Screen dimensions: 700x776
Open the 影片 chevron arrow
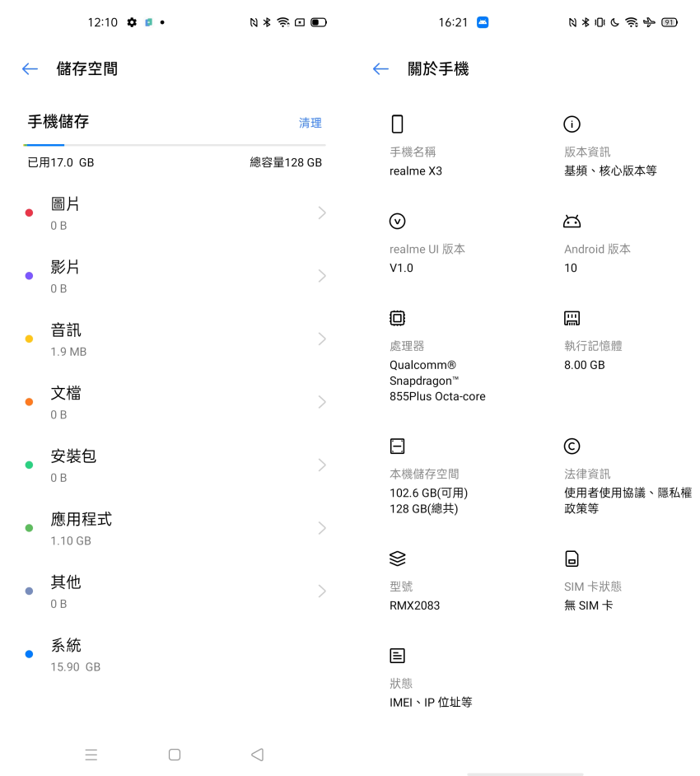(322, 276)
